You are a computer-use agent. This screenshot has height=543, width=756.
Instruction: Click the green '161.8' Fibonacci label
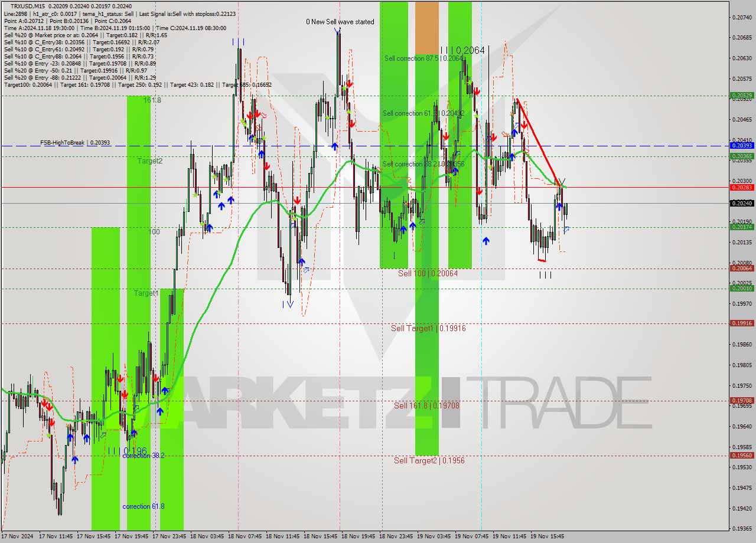[x=152, y=100]
